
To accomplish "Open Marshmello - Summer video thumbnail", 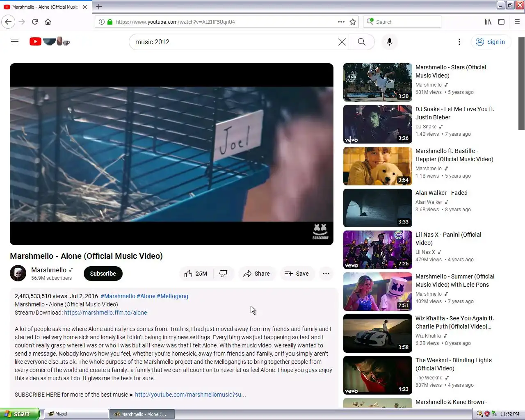I will (378, 292).
